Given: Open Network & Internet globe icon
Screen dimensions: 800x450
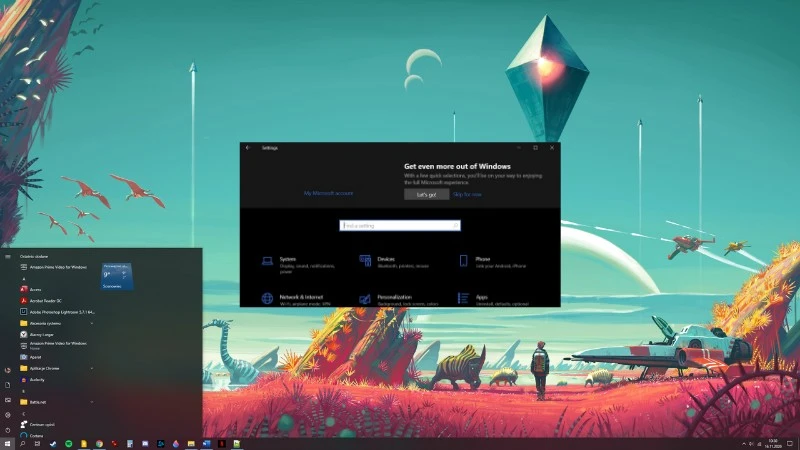Looking at the screenshot, I should point(267,298).
